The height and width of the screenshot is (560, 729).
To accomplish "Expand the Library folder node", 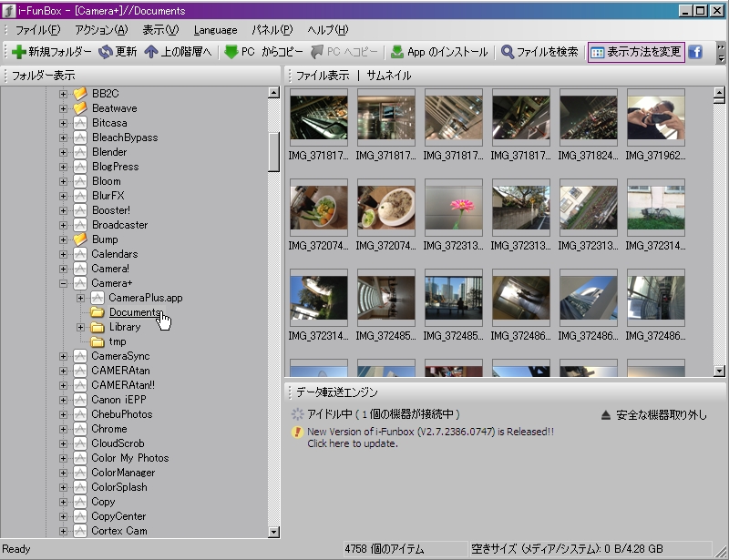I will coord(80,327).
